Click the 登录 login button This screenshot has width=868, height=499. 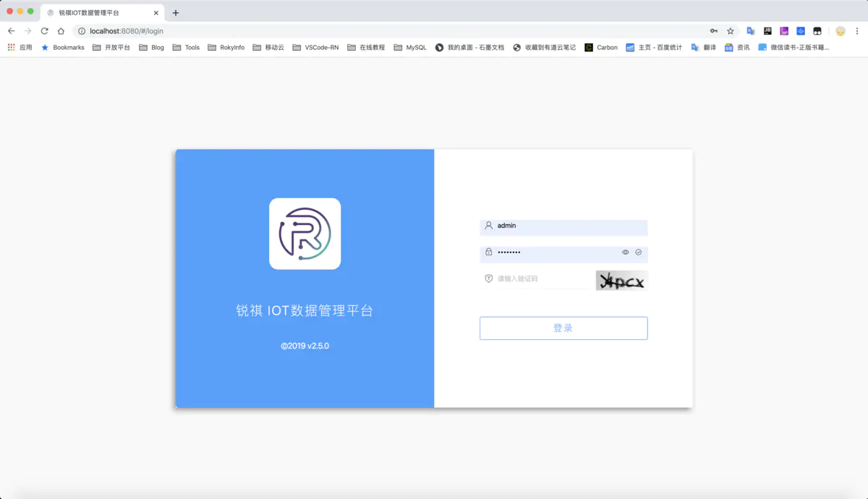click(x=563, y=328)
